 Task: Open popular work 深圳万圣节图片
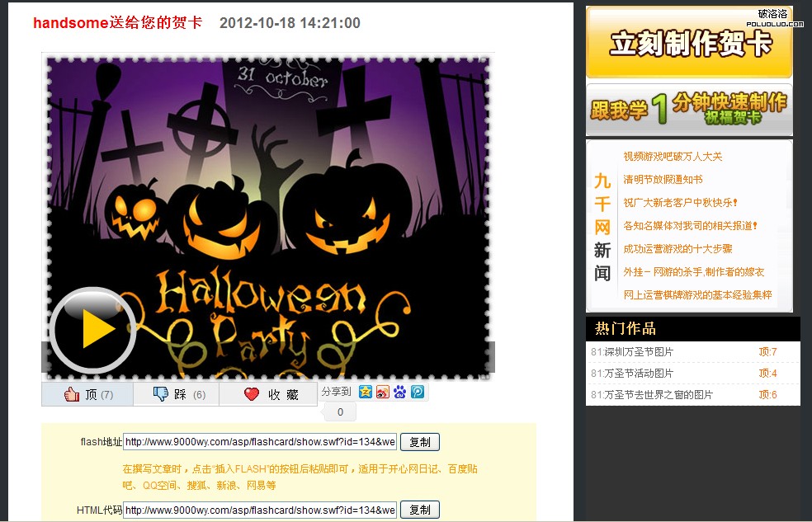[x=639, y=352]
